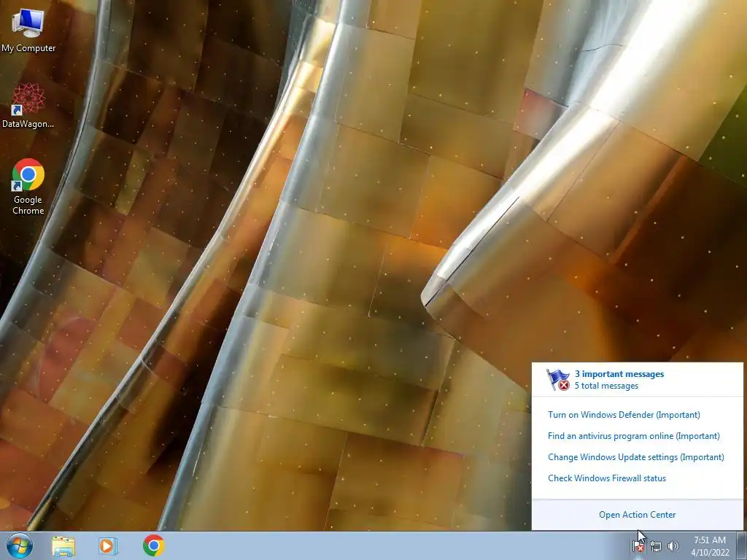Click the volume speaker tray icon
Image resolution: width=747 pixels, height=560 pixels.
[x=673, y=546]
